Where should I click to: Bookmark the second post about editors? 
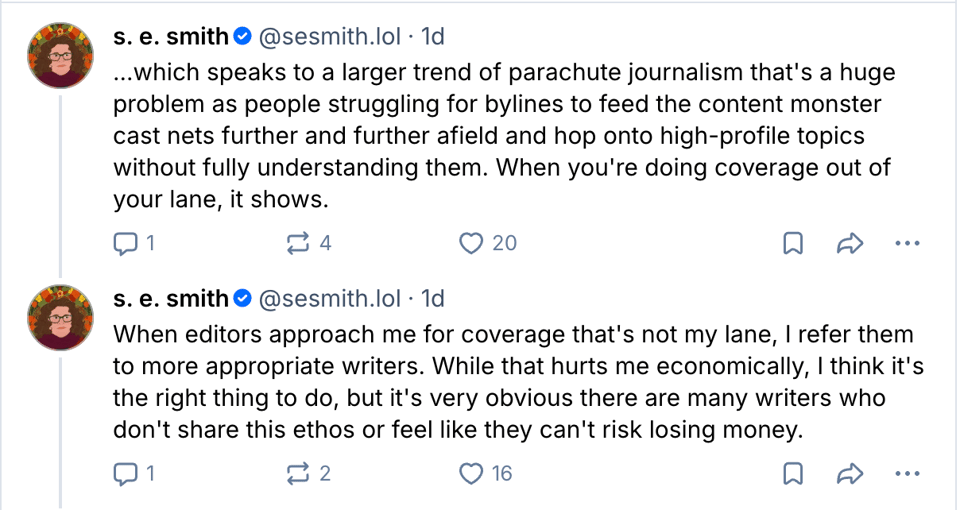[792, 474]
